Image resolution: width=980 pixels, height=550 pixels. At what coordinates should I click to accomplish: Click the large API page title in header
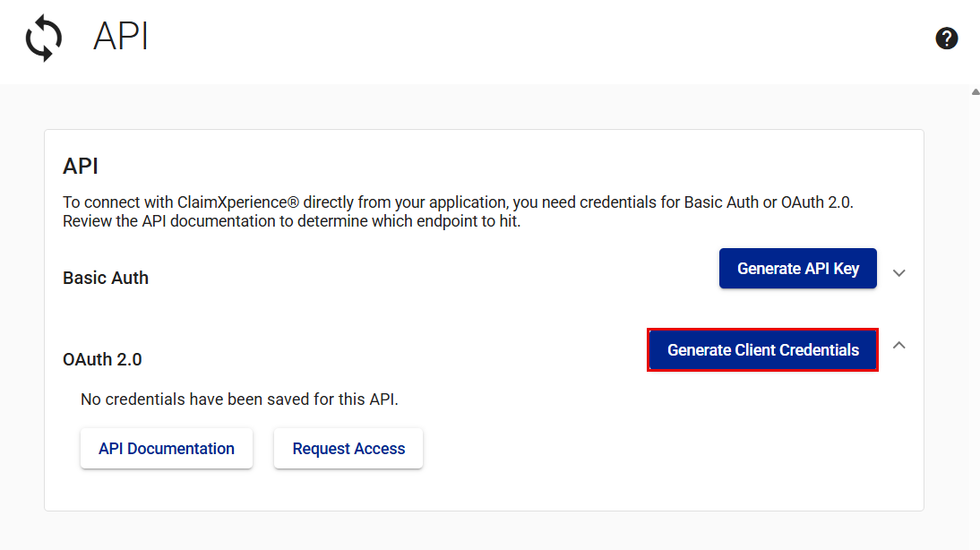click(x=120, y=39)
